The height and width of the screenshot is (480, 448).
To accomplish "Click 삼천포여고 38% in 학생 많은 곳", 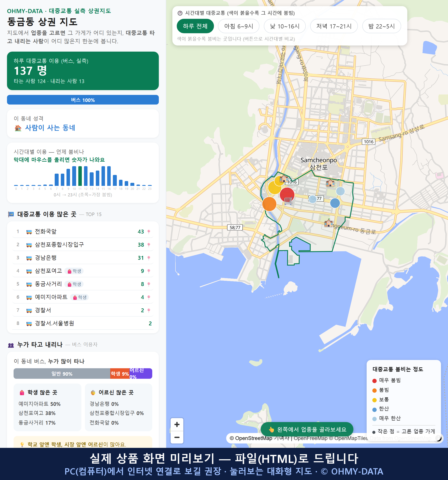I will pos(37,413).
